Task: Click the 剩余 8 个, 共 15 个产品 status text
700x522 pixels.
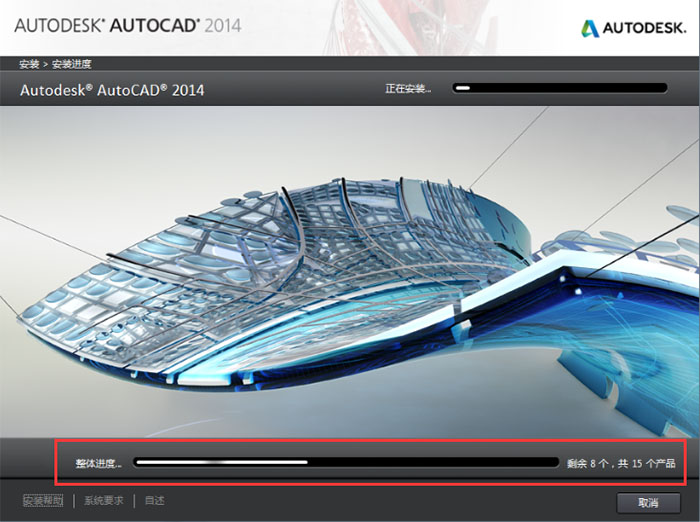Action: (621, 464)
